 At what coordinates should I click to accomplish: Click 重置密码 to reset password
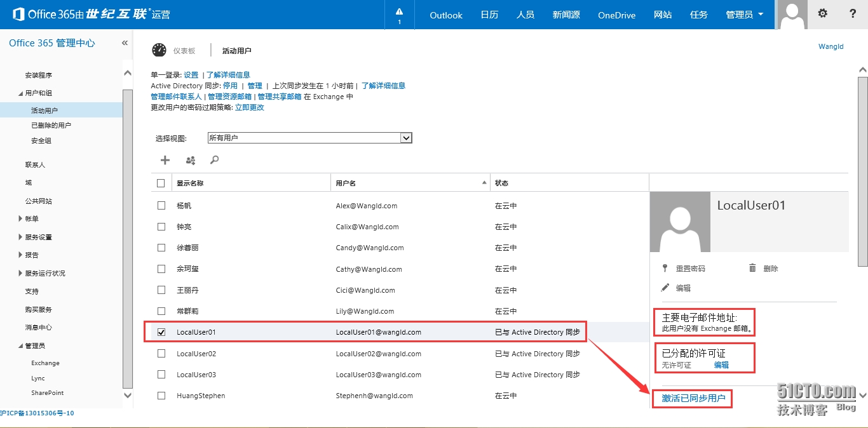point(690,269)
